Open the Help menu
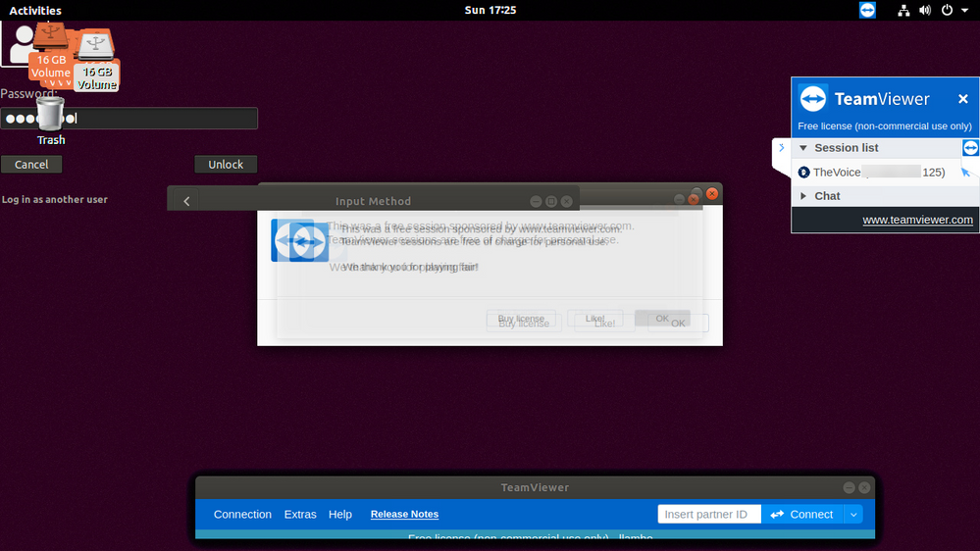980x551 pixels. click(x=340, y=514)
